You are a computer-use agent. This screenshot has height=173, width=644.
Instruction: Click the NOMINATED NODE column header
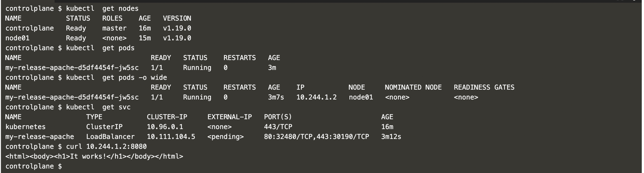[413, 87]
